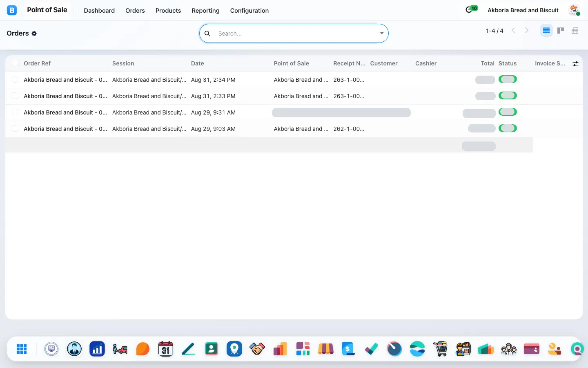Select the order dated Aug 29, 9:03 AM
This screenshot has width=588, height=368.
click(x=15, y=129)
